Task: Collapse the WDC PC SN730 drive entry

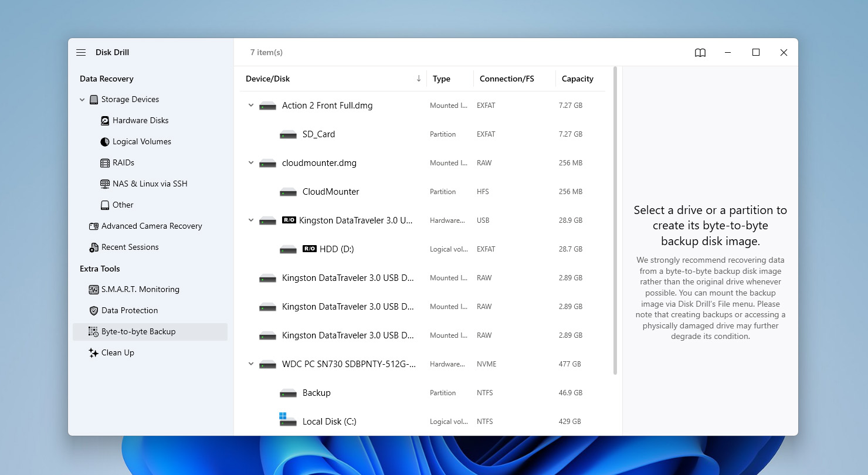Action: pos(251,364)
